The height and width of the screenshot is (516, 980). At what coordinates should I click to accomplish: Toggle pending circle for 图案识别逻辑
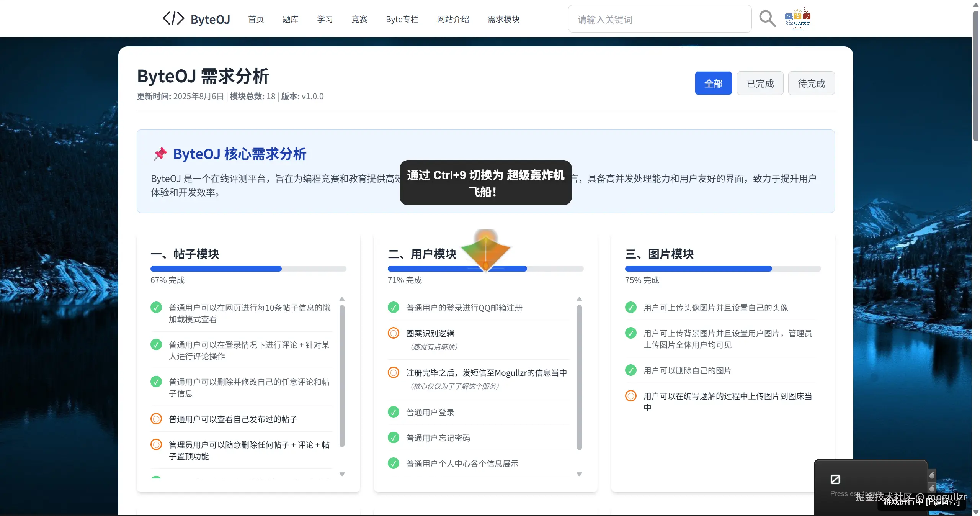pos(393,333)
